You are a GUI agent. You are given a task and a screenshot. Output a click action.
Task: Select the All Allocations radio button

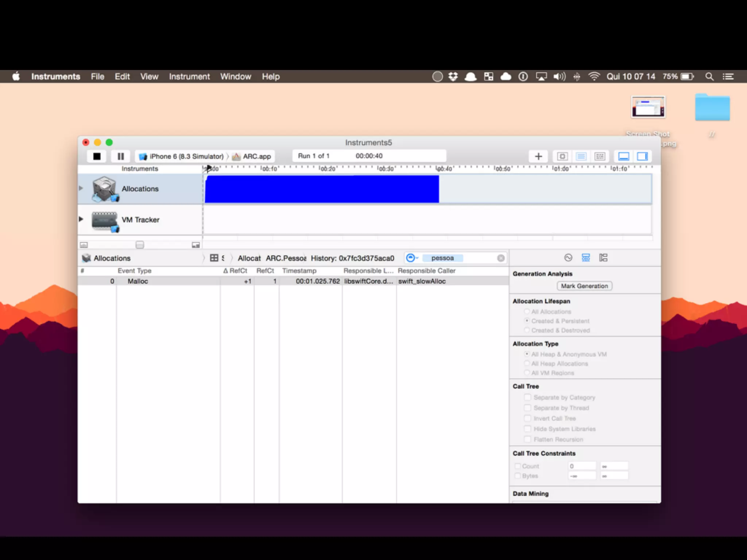point(527,311)
